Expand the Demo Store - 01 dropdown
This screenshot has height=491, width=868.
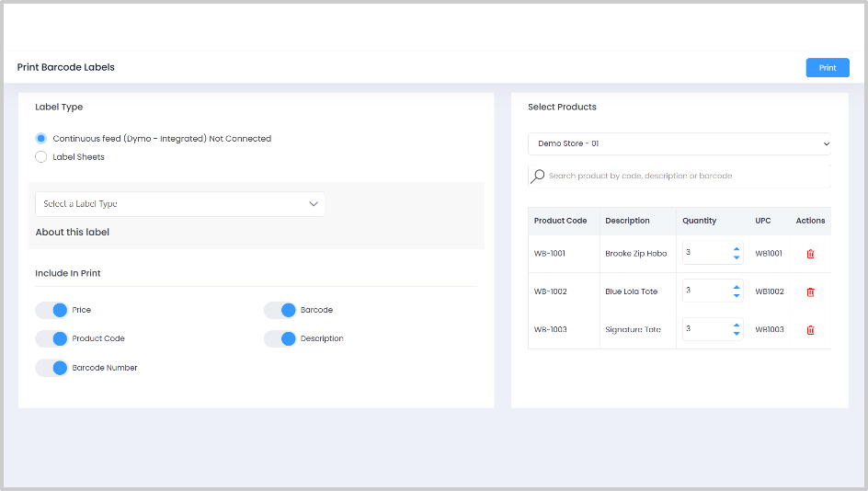coord(679,143)
